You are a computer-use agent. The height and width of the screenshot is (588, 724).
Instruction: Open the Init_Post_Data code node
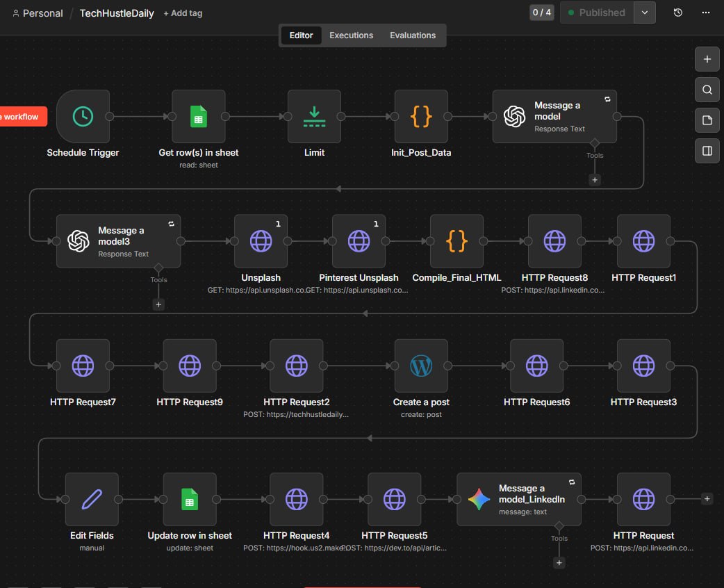coord(421,116)
